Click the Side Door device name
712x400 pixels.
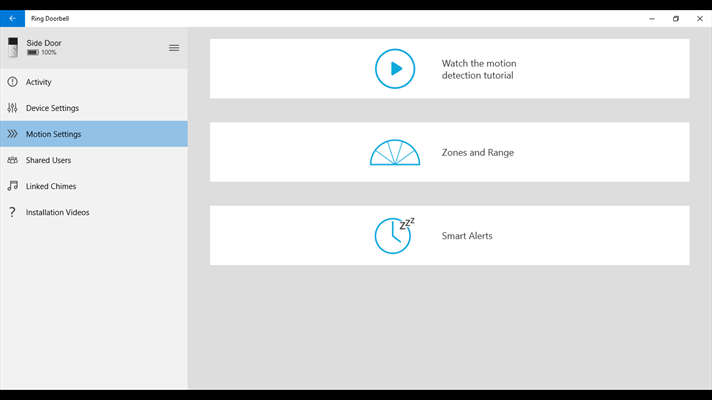(x=44, y=43)
